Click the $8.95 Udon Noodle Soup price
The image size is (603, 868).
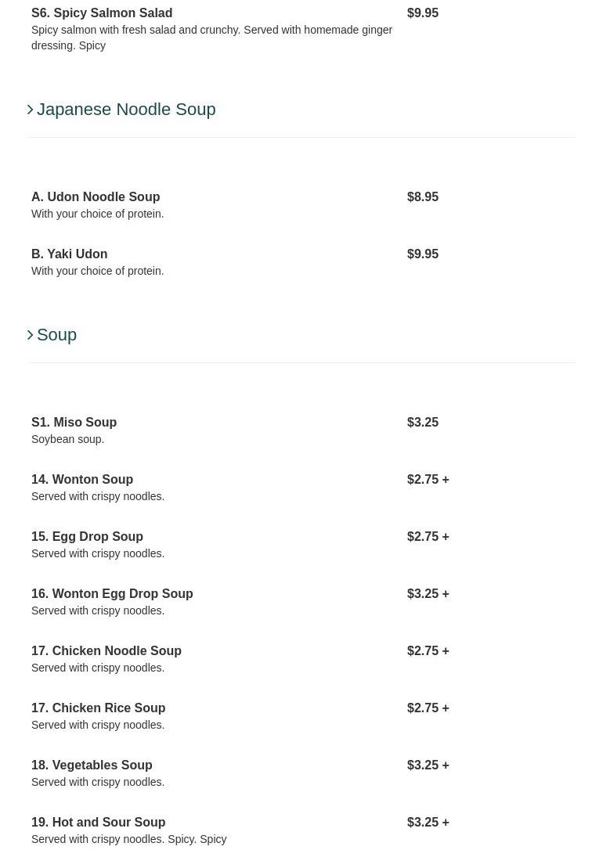click(x=423, y=197)
